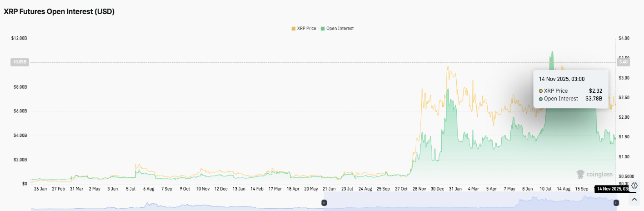Click the yellow dot in the tooltip
The image size is (644, 211).
tap(541, 91)
